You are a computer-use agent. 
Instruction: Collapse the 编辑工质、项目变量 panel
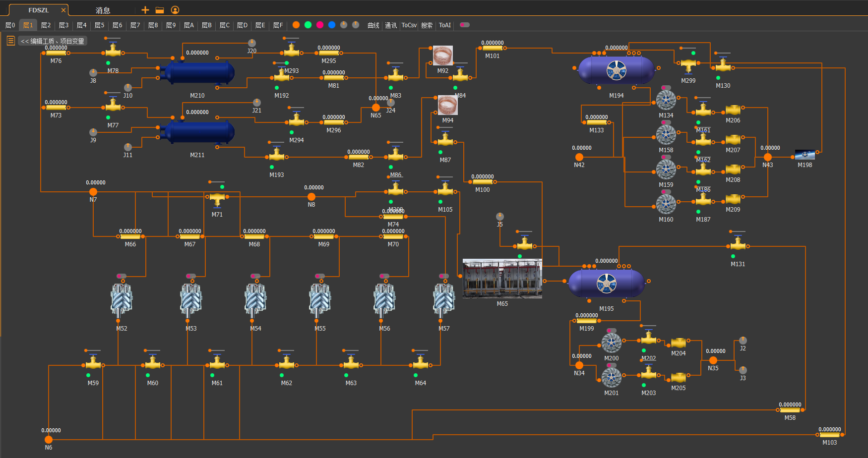53,41
